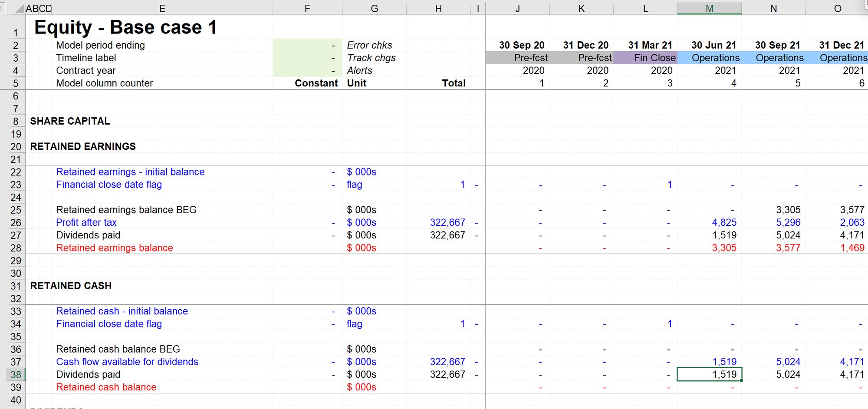The image size is (868, 409).
Task: Select the "Profit after tax" label
Action: click(86, 222)
